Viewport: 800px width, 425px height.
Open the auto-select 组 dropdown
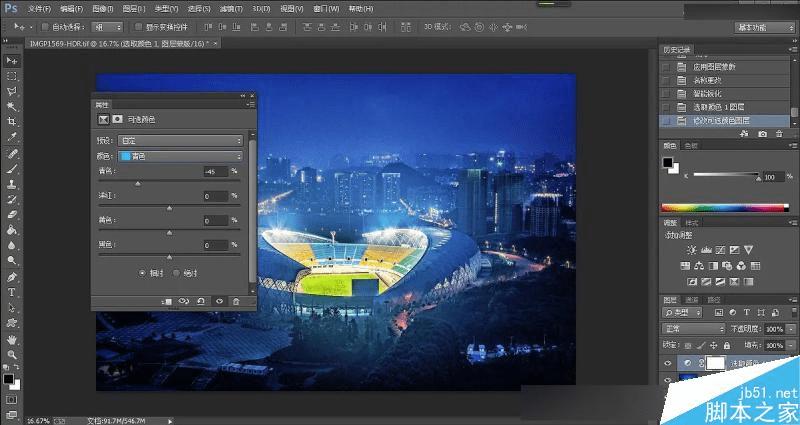pyautogui.click(x=108, y=27)
